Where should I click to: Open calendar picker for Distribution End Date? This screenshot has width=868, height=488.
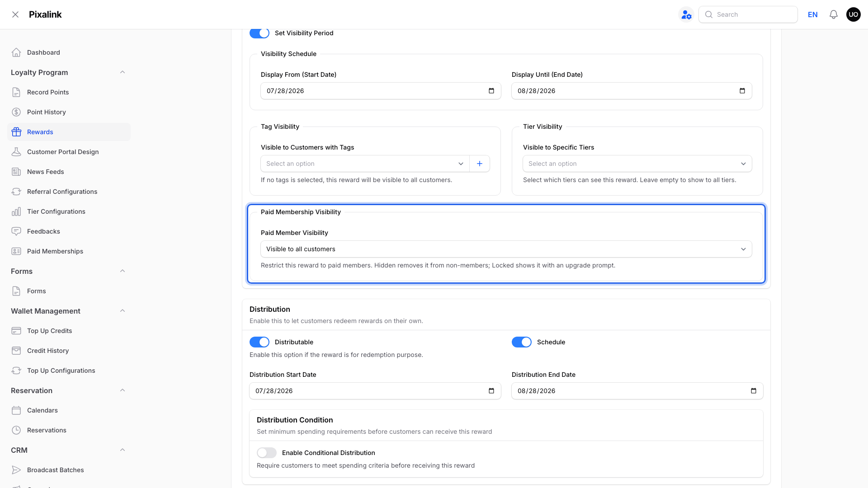pyautogui.click(x=754, y=391)
